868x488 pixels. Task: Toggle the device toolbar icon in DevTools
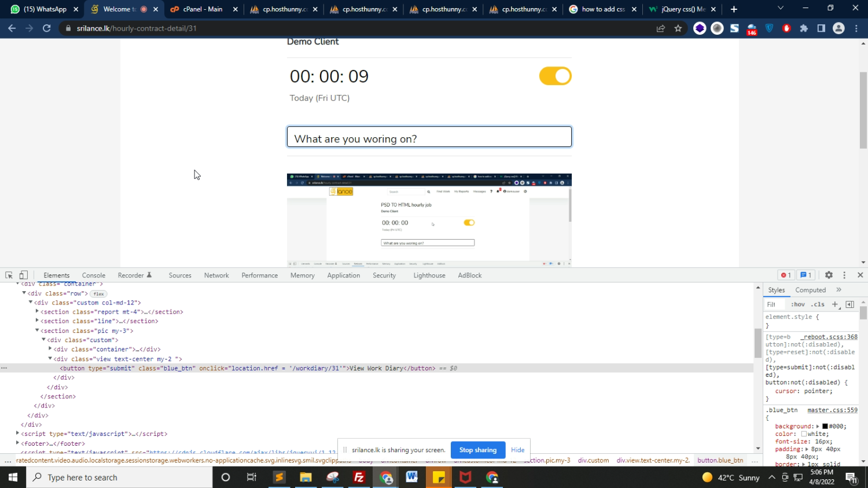pos(24,276)
